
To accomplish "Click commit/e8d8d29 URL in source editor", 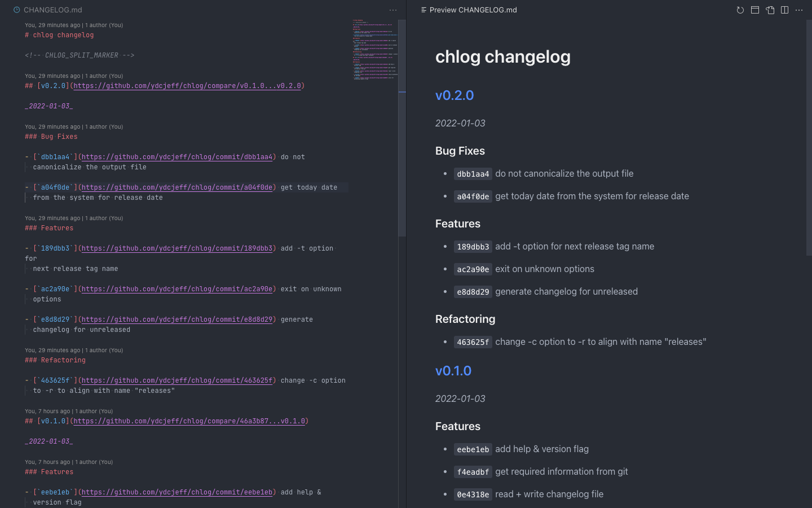I will [x=177, y=319].
